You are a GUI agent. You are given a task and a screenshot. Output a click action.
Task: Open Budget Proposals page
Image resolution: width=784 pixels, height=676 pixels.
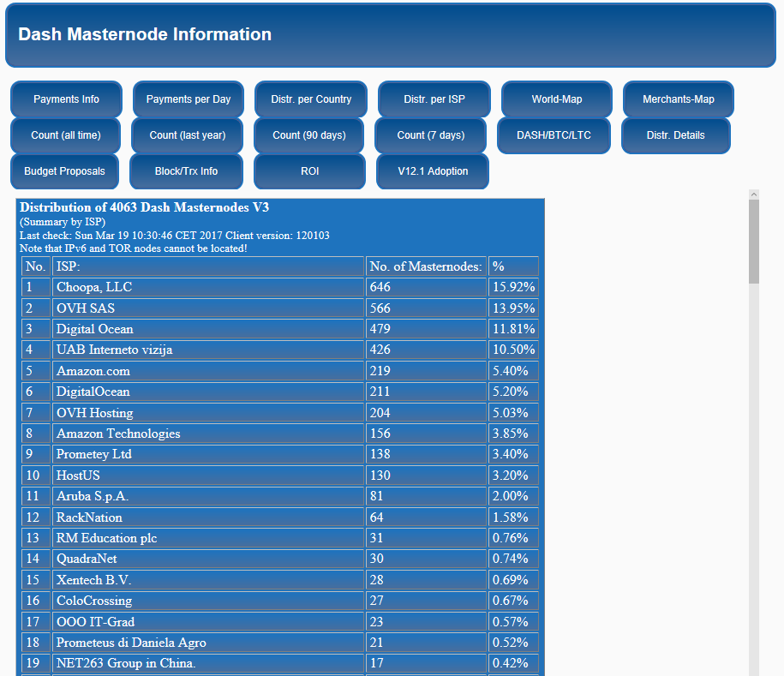(64, 171)
